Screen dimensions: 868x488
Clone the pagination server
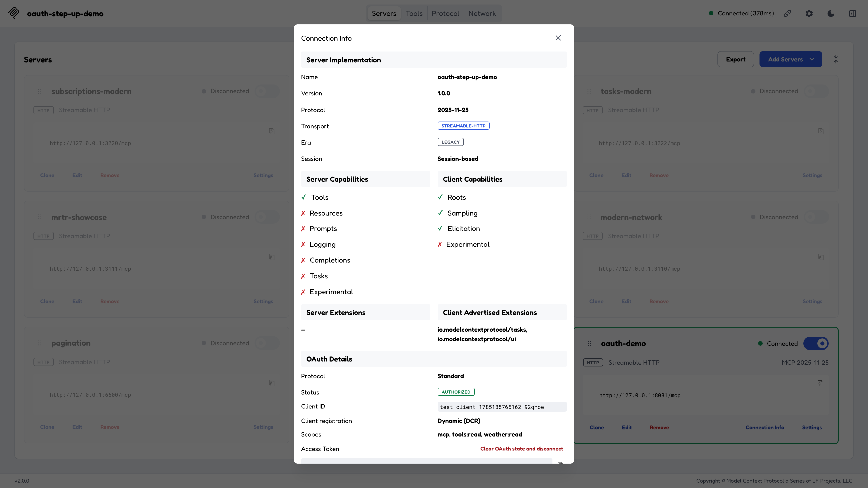pos(47,427)
